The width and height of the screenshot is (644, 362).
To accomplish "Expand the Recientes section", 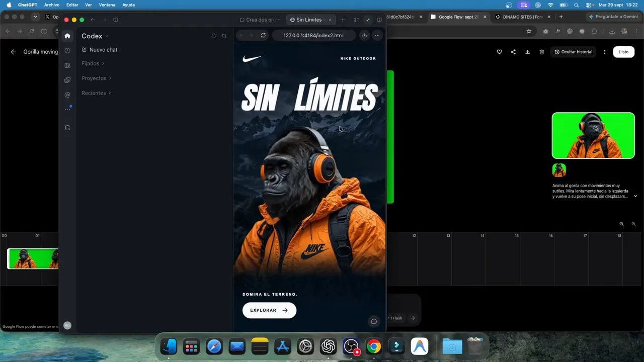I will click(x=96, y=93).
